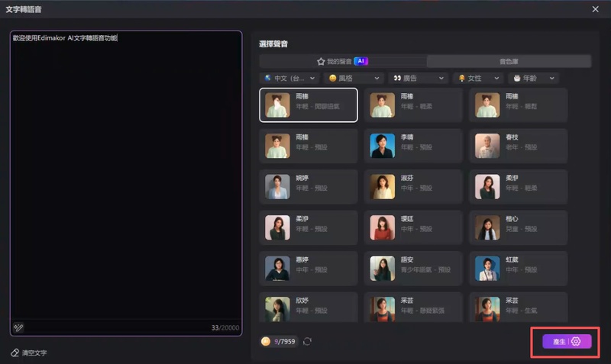The image size is (611, 364).
Task: Open the 女性 gender dropdown
Action: (x=478, y=79)
